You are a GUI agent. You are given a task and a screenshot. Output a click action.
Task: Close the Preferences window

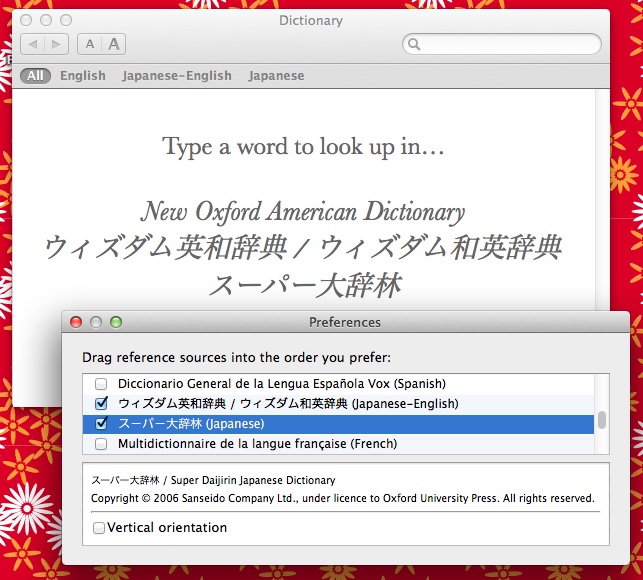[x=76, y=322]
